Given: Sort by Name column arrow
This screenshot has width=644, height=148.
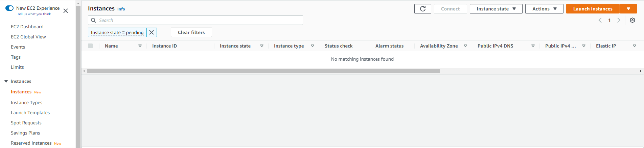Looking at the screenshot, I should pos(140,46).
